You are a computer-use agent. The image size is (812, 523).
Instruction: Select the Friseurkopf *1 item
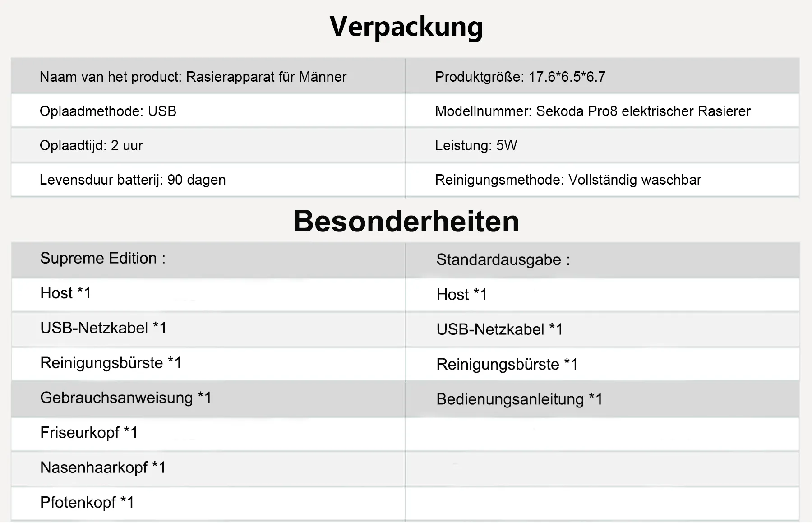tap(88, 433)
